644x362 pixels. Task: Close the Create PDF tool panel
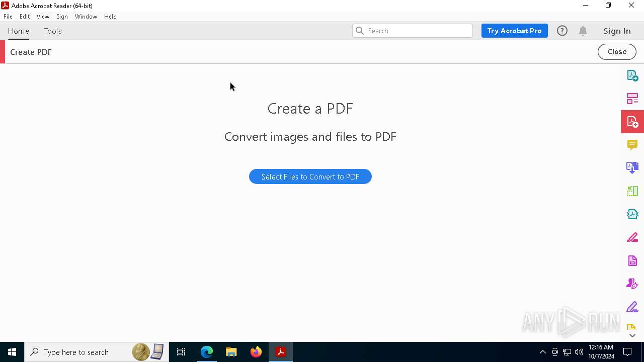[617, 52]
